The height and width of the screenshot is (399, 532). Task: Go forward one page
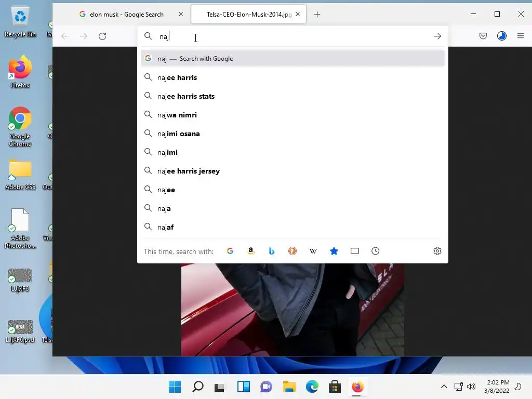pos(84,36)
